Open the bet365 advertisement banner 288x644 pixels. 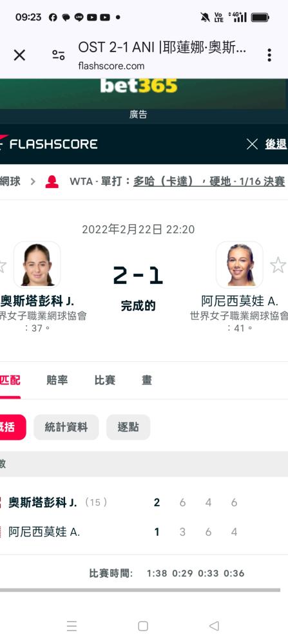(x=144, y=94)
